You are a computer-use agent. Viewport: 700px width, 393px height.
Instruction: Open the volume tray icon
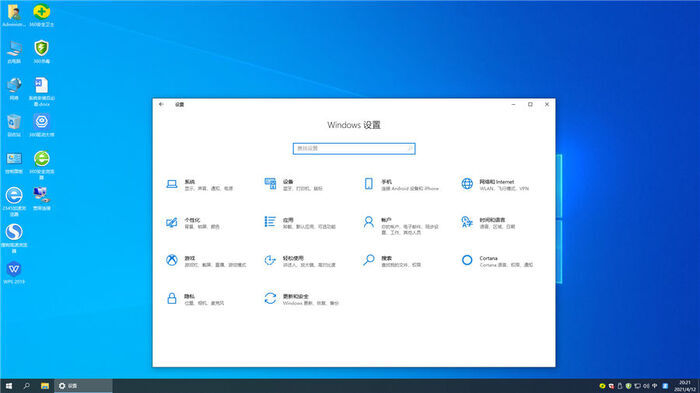(x=646, y=386)
